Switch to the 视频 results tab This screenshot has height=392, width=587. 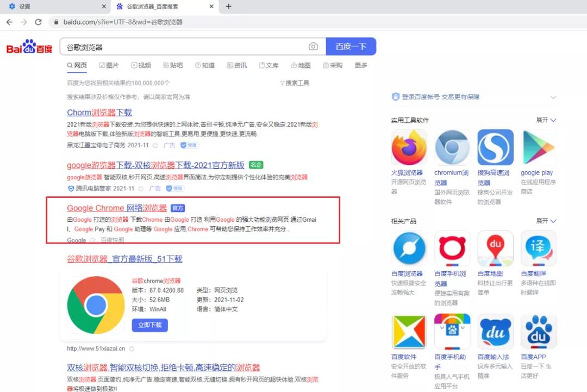click(x=141, y=65)
